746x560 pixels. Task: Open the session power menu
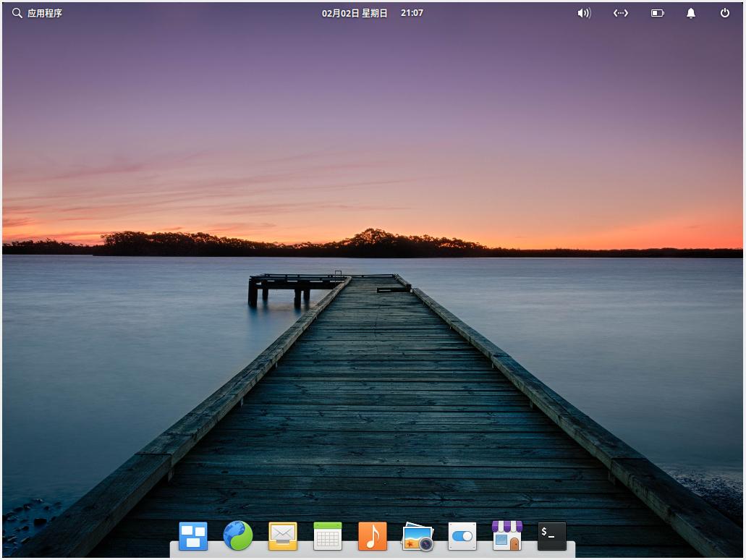coord(724,12)
